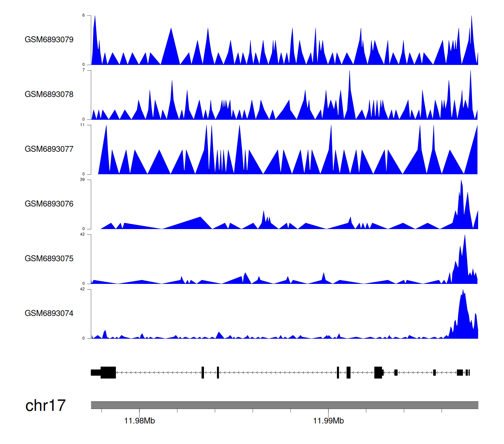Click y-axis maximum value 6 on GSM6893079
The height and width of the screenshot is (444, 504).
point(83,15)
